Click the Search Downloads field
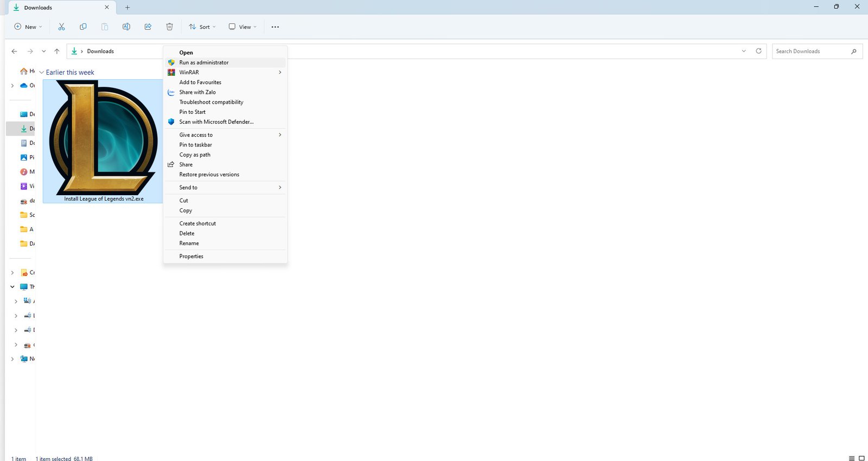The width and height of the screenshot is (868, 461). 811,52
